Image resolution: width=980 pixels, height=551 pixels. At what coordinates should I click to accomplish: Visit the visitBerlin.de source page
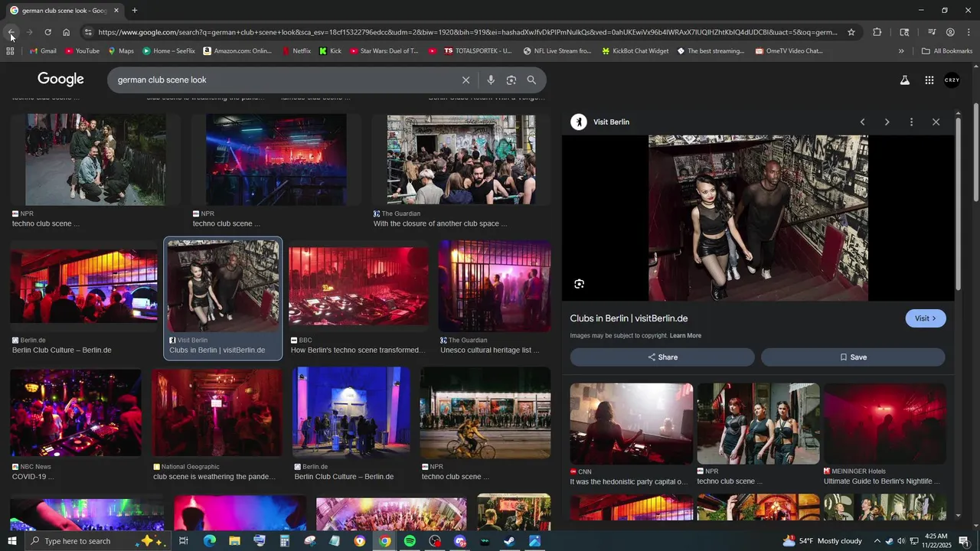point(926,318)
